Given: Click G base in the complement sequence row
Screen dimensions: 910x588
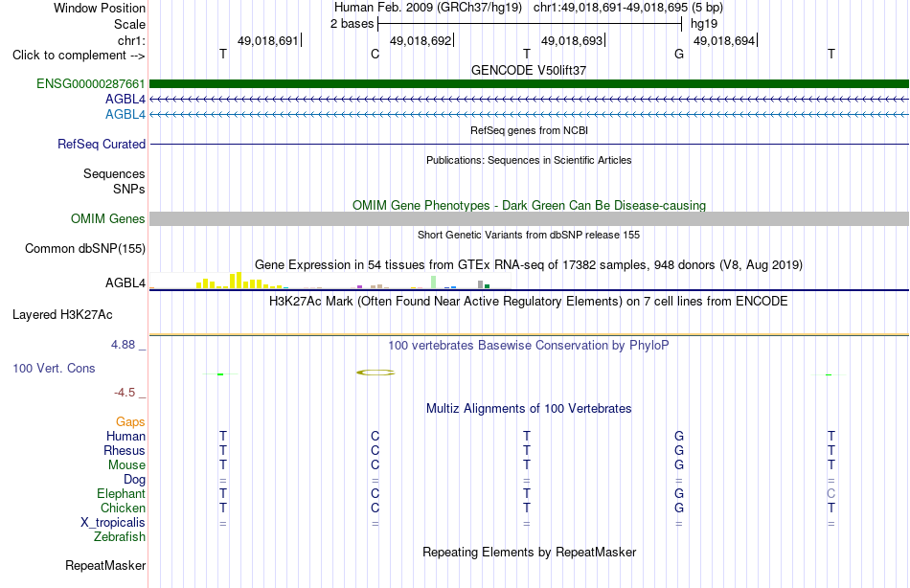Looking at the screenshot, I should pyautogui.click(x=679, y=54).
